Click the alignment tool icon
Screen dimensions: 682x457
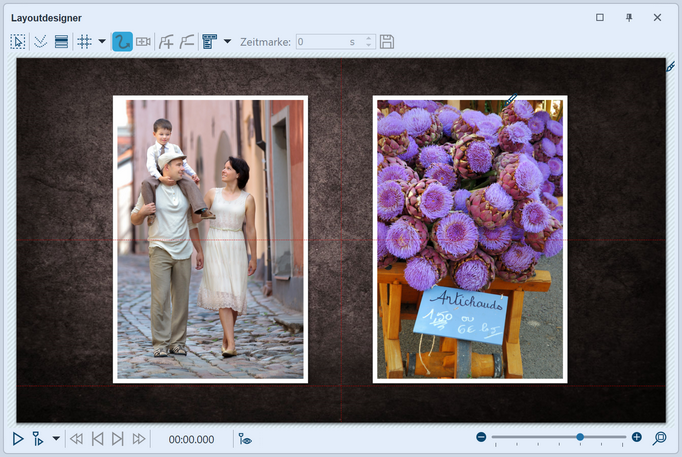click(x=210, y=42)
